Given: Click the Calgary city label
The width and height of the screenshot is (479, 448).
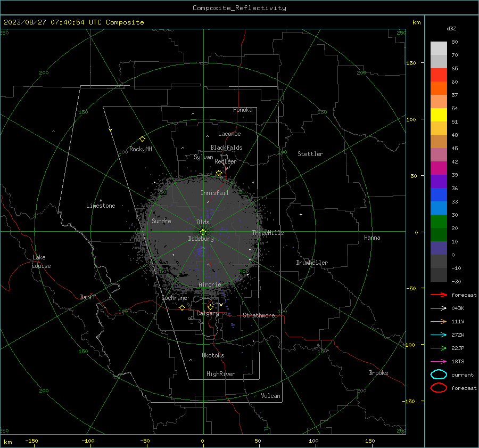Looking at the screenshot, I should [x=208, y=313].
